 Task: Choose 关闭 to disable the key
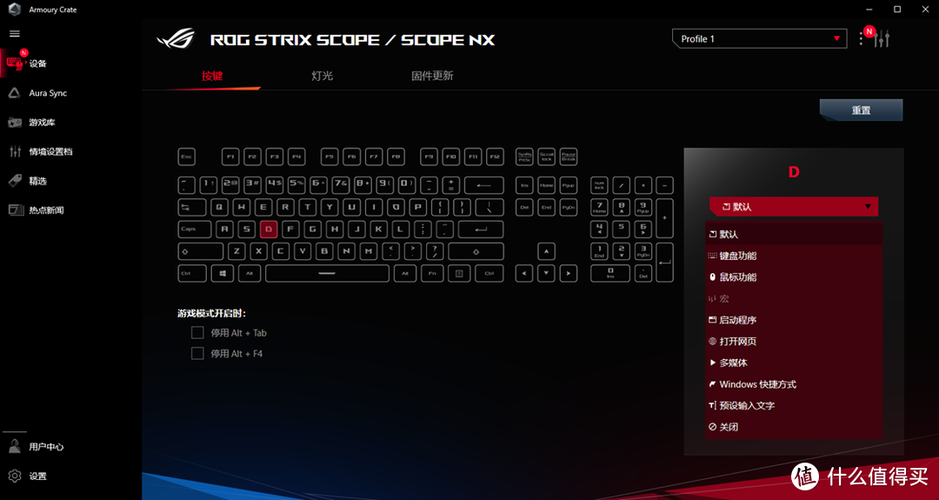794,427
